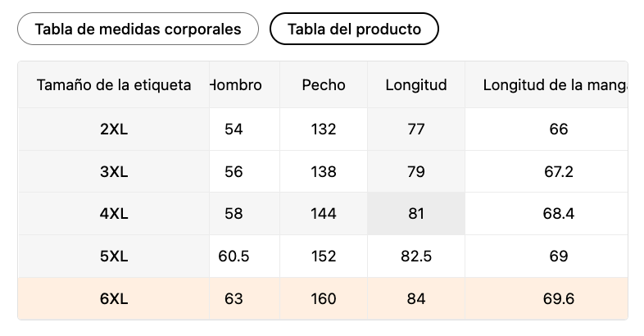644x336 pixels.
Task: Select the 2XL size row label
Action: tap(114, 129)
